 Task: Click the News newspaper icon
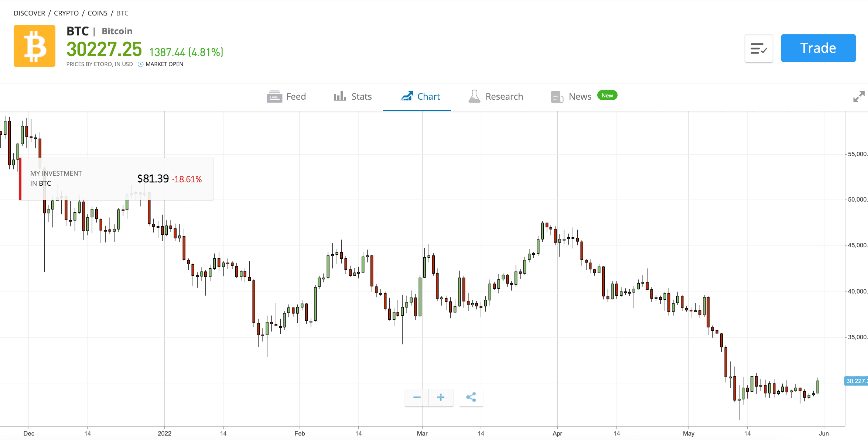click(x=557, y=97)
